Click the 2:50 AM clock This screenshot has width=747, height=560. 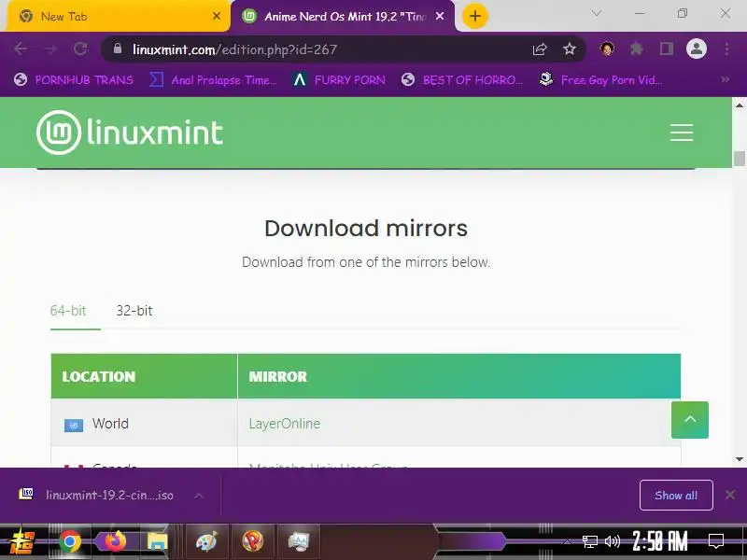click(x=660, y=541)
